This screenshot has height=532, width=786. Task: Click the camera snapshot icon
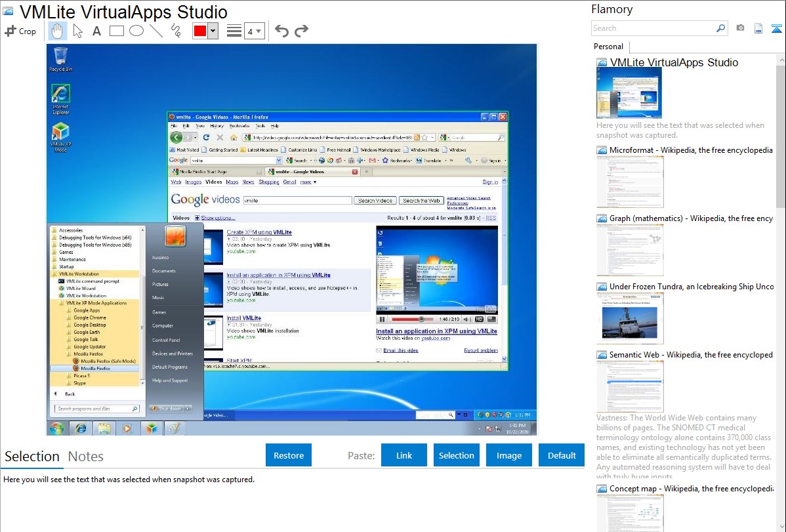pos(740,28)
